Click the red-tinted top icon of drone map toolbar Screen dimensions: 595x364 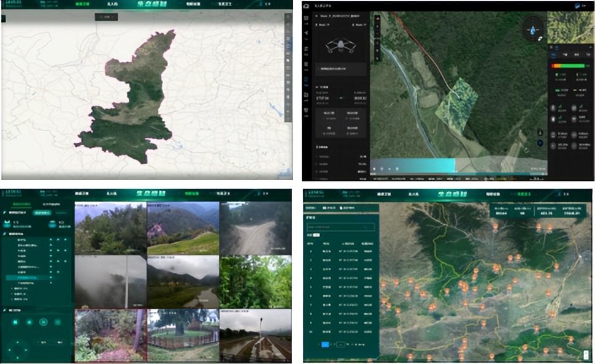[378, 18]
